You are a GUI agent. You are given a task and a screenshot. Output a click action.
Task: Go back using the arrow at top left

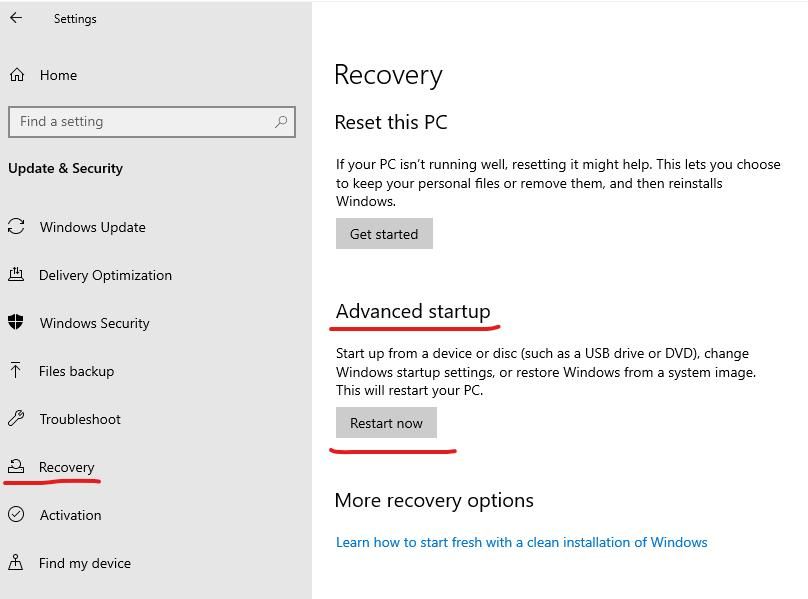pos(14,18)
